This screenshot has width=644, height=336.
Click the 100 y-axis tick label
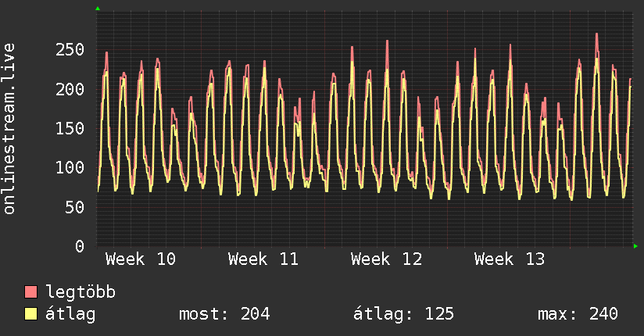[x=70, y=167]
